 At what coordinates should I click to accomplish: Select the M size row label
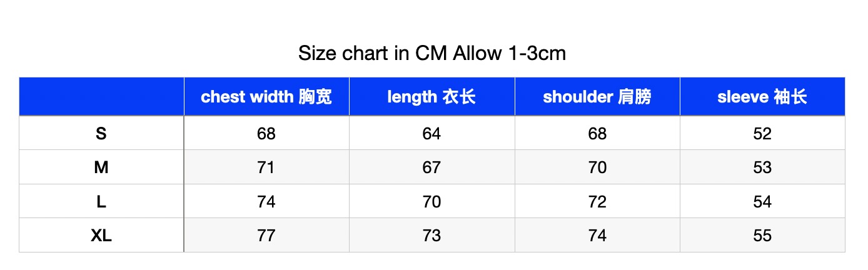(101, 167)
